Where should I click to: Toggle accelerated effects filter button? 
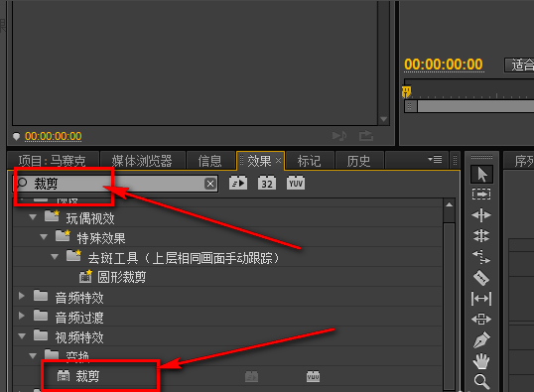(238, 184)
